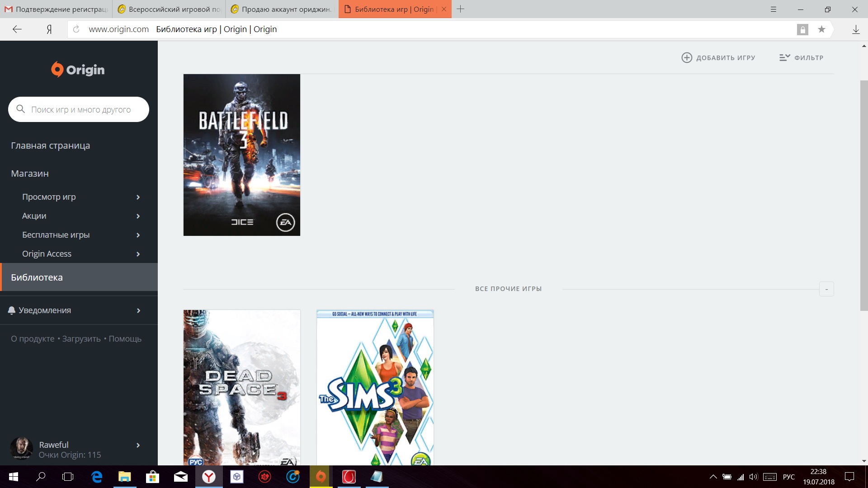Open Mail app from taskbar
868x488 pixels.
point(181,477)
